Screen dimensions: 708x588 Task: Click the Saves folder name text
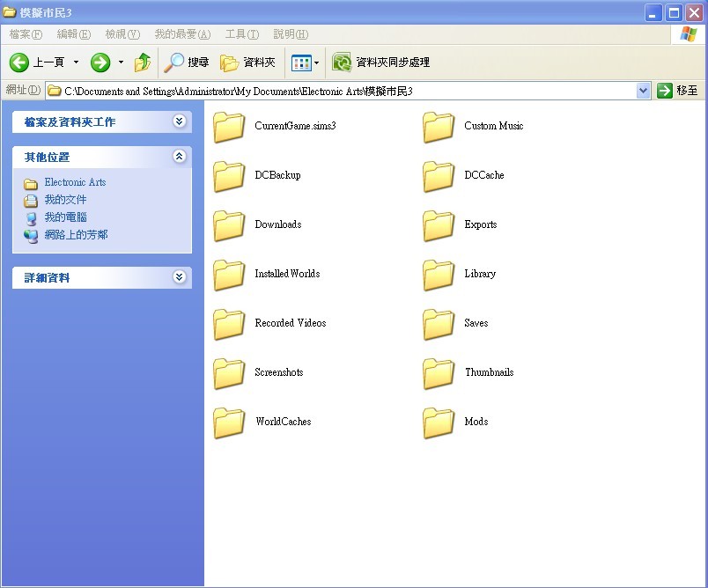[476, 323]
